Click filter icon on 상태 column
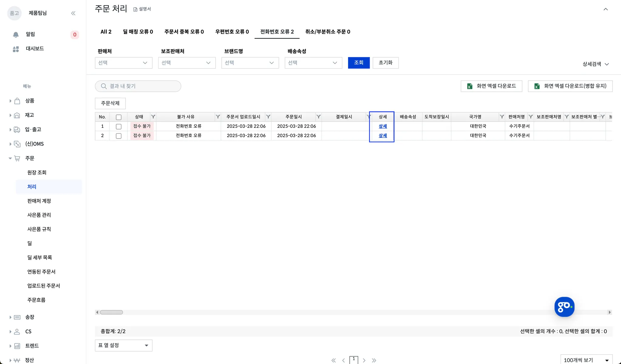This screenshot has height=364, width=621. [x=153, y=117]
